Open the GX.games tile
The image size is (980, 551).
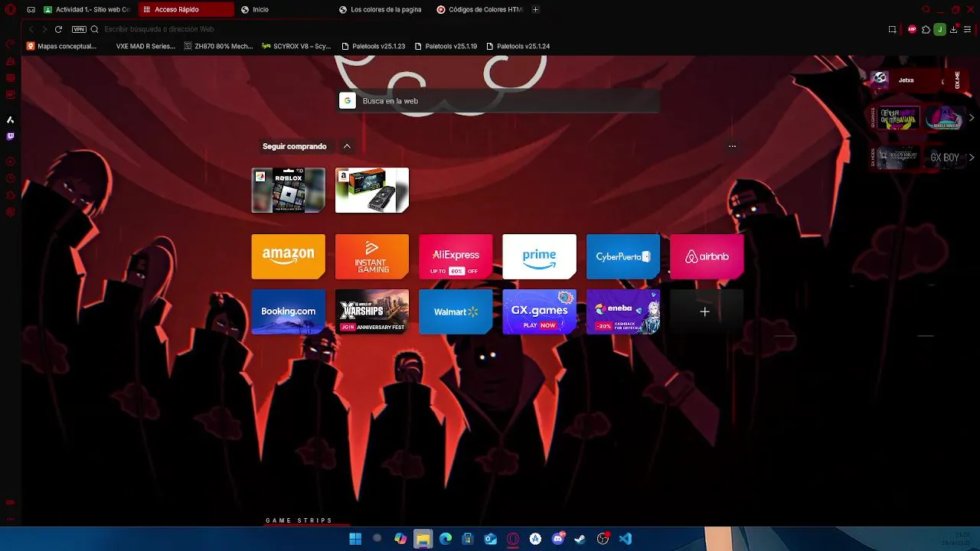[x=540, y=311]
